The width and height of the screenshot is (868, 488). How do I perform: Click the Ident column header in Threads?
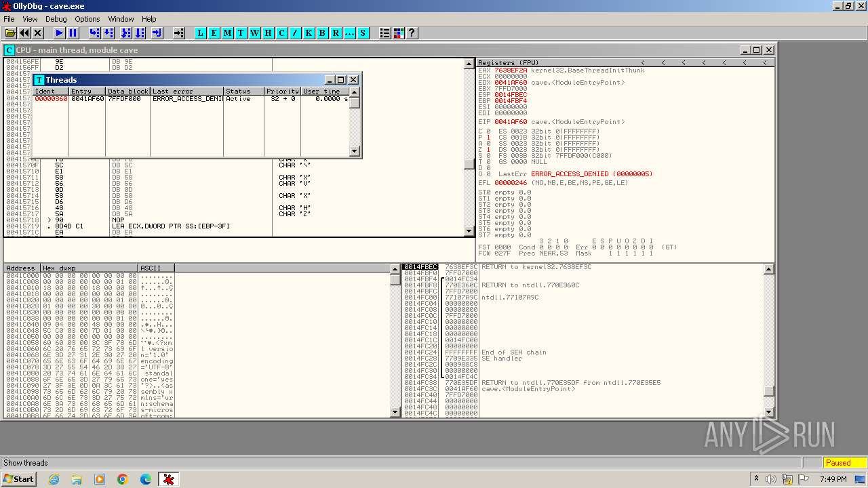51,91
